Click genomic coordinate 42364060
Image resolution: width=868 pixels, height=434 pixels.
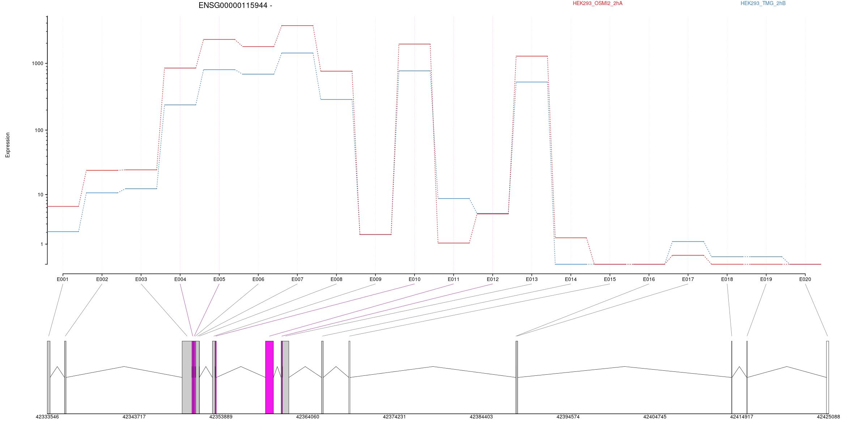(308, 417)
